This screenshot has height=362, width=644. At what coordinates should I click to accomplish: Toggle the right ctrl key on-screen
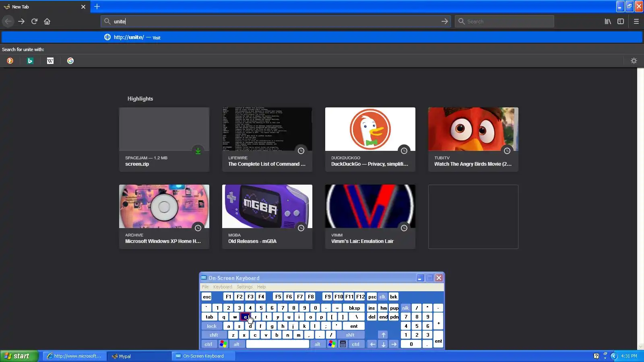pyautogui.click(x=355, y=344)
